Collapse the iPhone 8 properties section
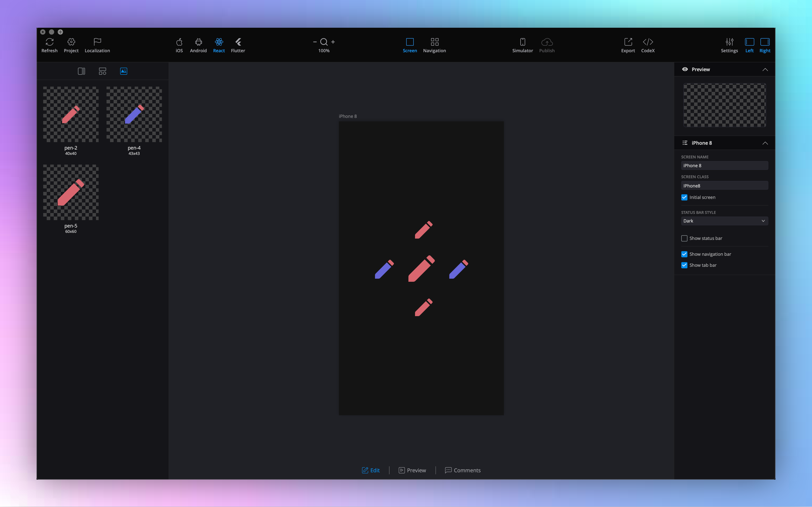 [x=765, y=143]
